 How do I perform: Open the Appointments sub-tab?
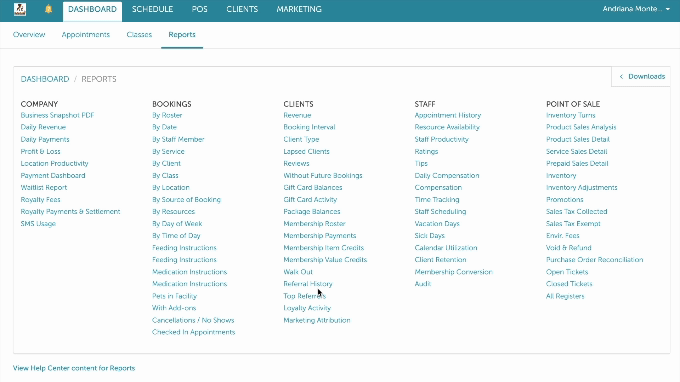click(85, 35)
